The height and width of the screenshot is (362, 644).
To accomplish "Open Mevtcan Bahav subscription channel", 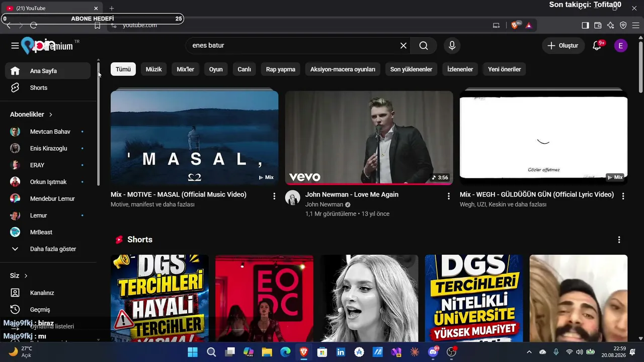I will 48,132.
